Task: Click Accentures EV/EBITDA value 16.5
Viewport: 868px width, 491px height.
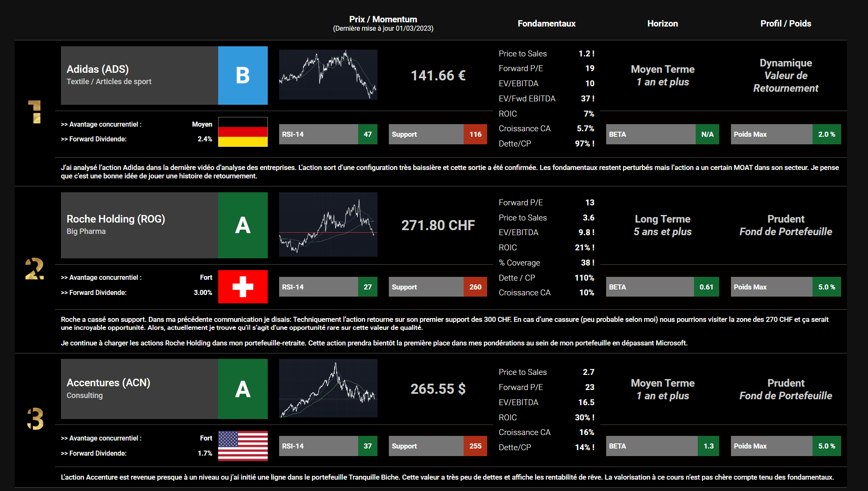Action: tap(586, 402)
